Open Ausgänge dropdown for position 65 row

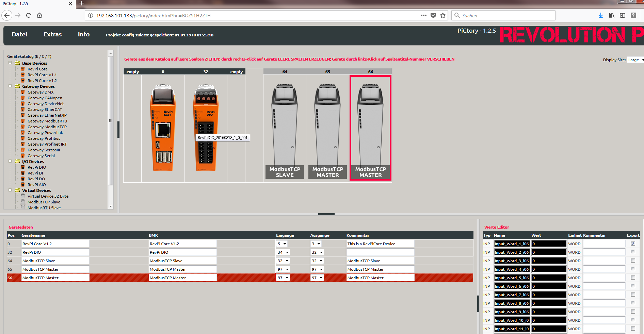click(317, 269)
